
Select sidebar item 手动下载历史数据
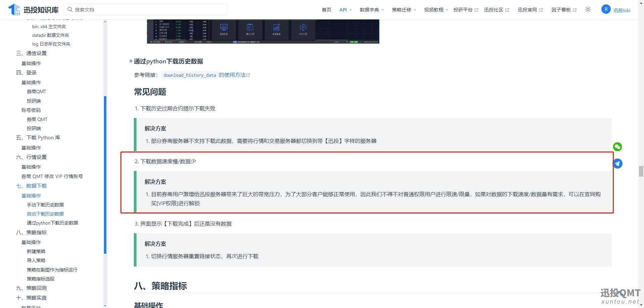coord(45,205)
